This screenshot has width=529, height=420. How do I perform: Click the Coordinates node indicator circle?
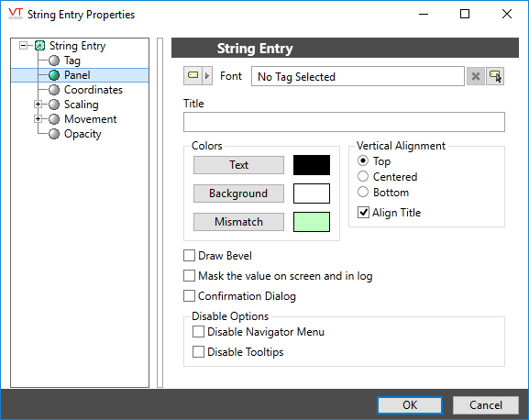point(54,90)
